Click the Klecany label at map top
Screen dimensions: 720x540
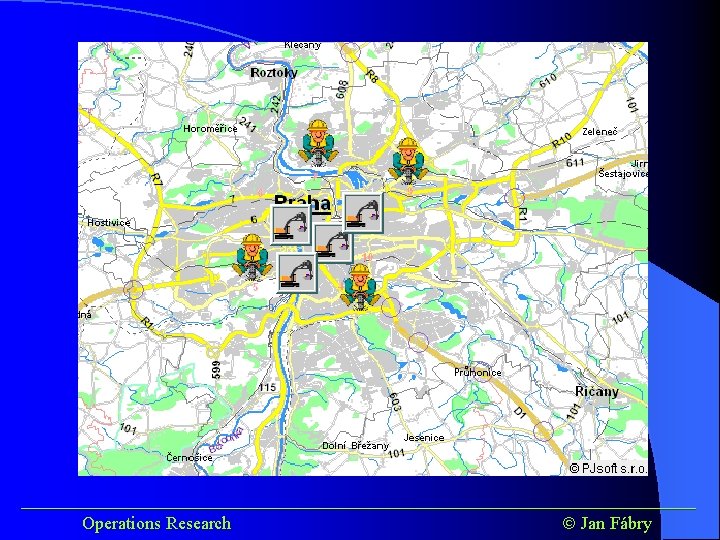pos(303,45)
